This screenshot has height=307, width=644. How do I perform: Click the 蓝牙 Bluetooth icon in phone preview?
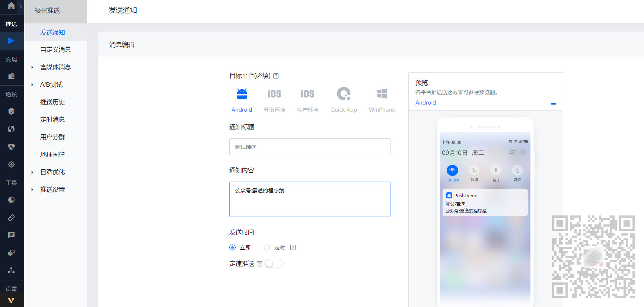coord(495,170)
